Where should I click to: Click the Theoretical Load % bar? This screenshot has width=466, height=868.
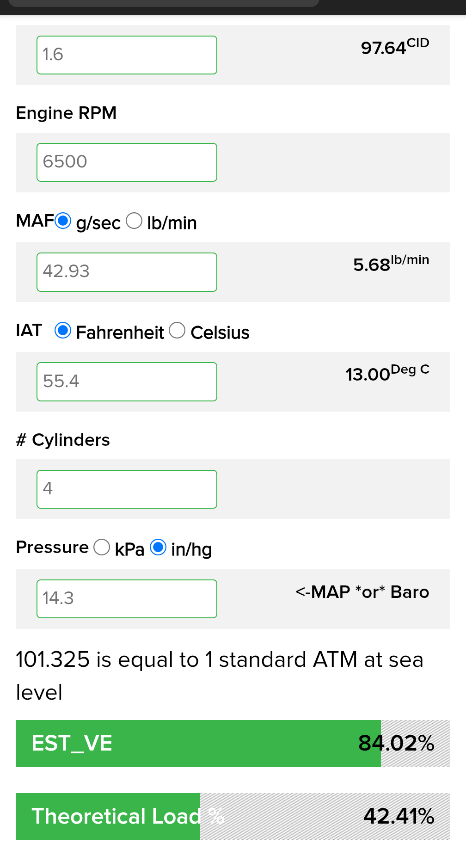pyautogui.click(x=233, y=816)
